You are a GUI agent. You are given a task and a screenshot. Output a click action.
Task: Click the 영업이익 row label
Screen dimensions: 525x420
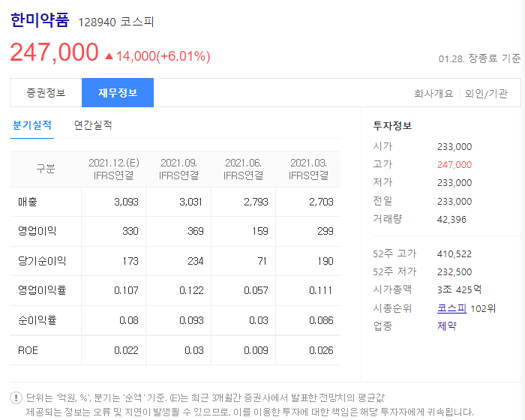pyautogui.click(x=37, y=231)
